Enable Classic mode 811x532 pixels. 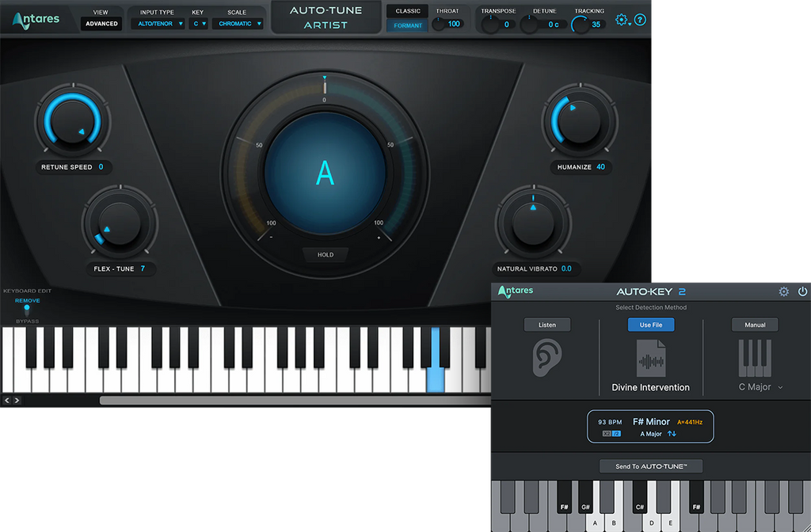408,11
